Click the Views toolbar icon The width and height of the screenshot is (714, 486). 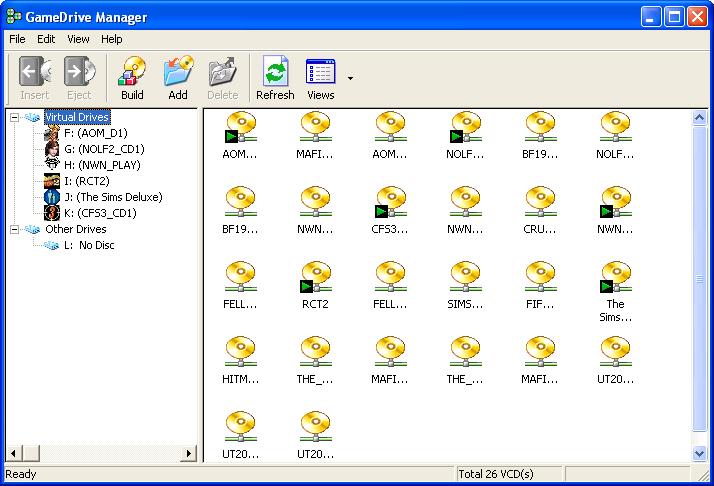pos(321,72)
